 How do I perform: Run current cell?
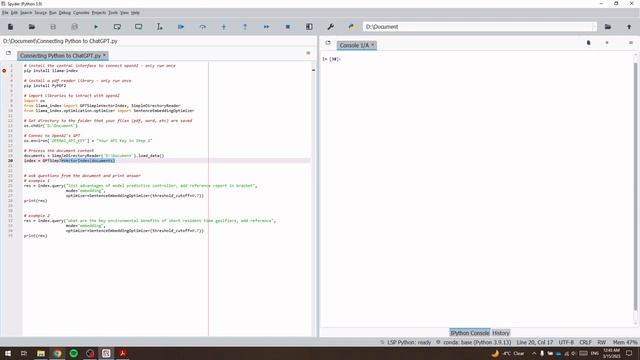pyautogui.click(x=117, y=27)
